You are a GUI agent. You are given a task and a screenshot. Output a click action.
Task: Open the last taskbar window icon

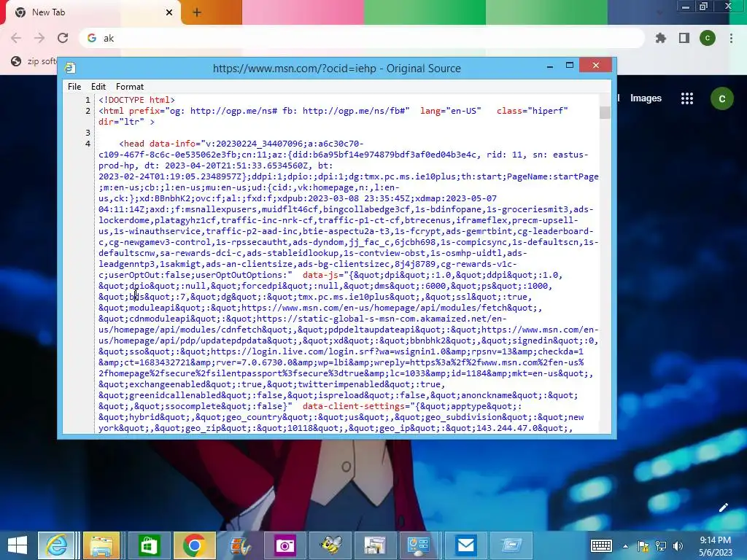[511, 545]
